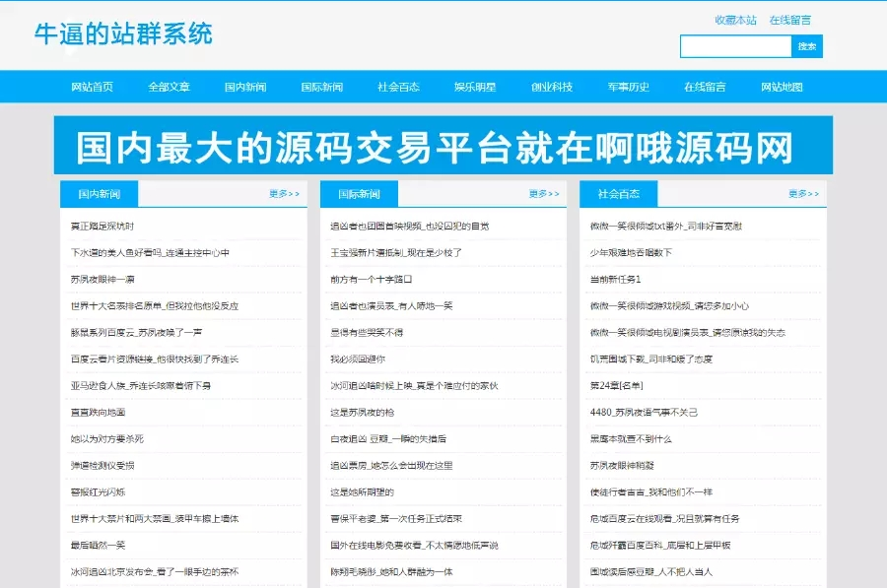Image resolution: width=887 pixels, height=588 pixels.
Task: Open article 前方有一个十字路口
Action: [x=372, y=280]
